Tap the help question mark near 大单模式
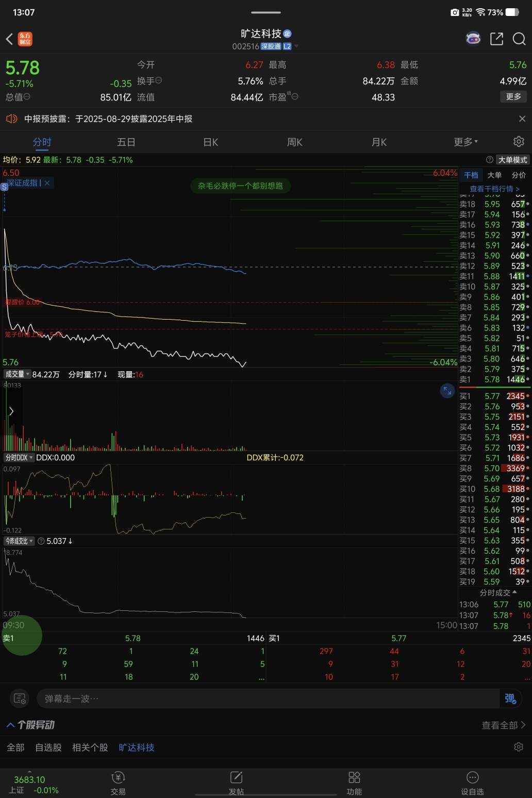The height and width of the screenshot is (798, 532). 490,160
